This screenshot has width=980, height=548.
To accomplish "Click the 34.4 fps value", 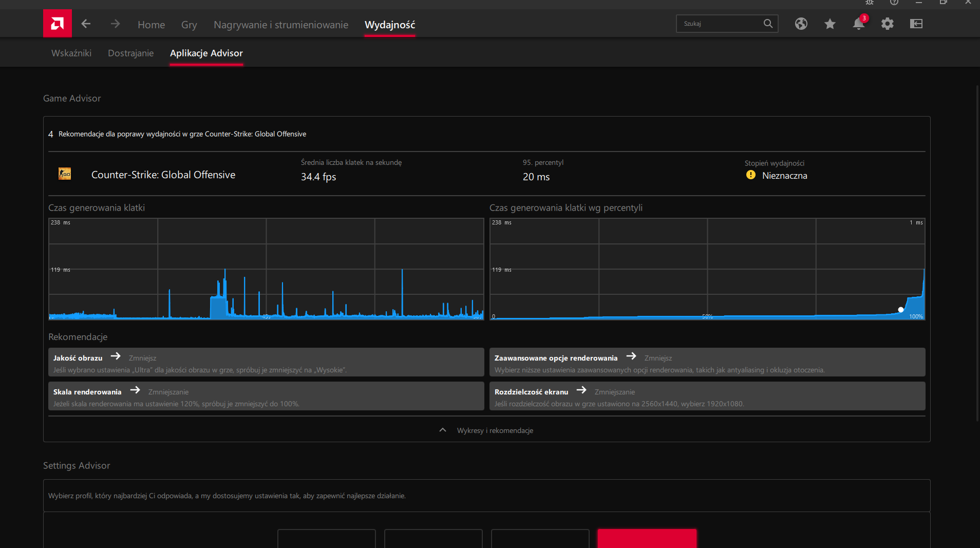I will pyautogui.click(x=318, y=177).
